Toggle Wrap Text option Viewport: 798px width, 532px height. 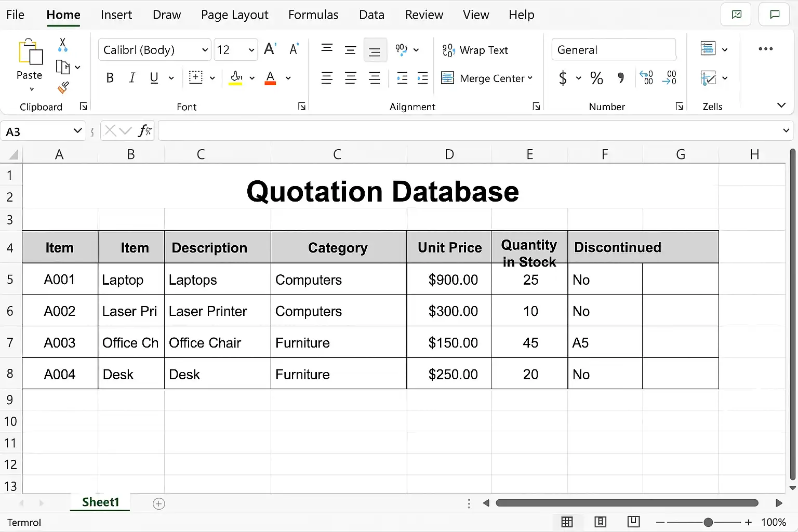coord(475,50)
